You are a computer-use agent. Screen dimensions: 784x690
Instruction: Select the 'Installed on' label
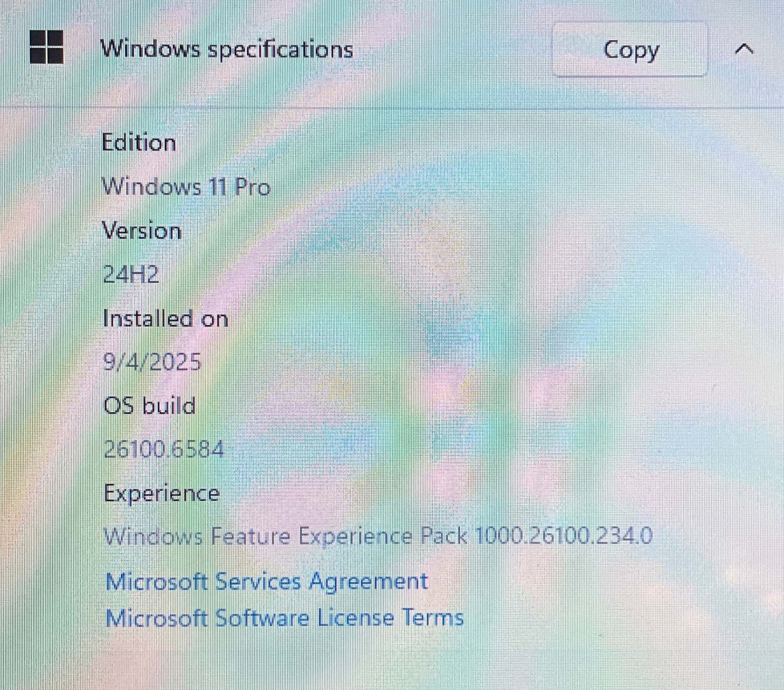point(166,319)
